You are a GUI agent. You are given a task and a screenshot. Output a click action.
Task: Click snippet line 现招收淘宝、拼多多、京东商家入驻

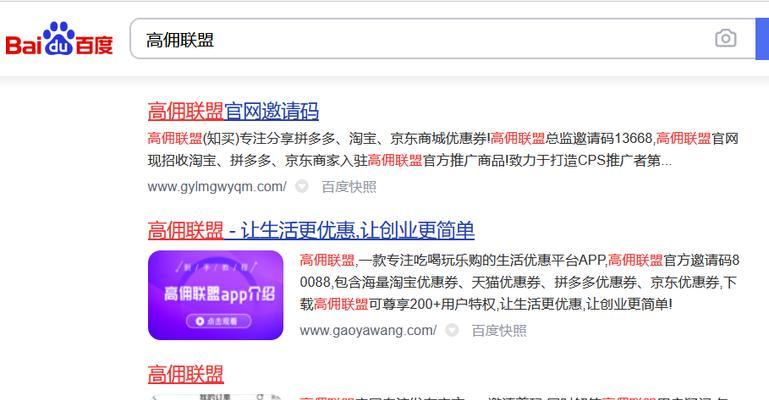[257, 160]
